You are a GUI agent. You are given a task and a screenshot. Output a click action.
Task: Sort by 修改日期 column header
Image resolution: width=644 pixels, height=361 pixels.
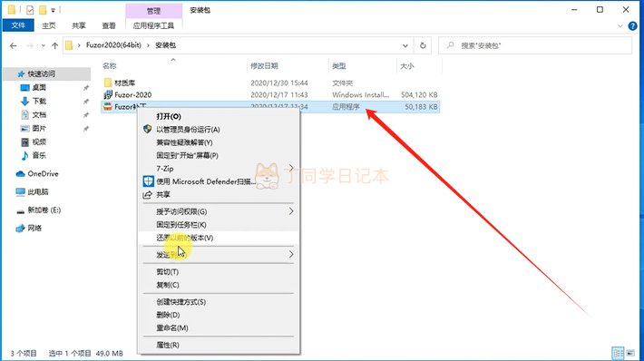tap(264, 65)
